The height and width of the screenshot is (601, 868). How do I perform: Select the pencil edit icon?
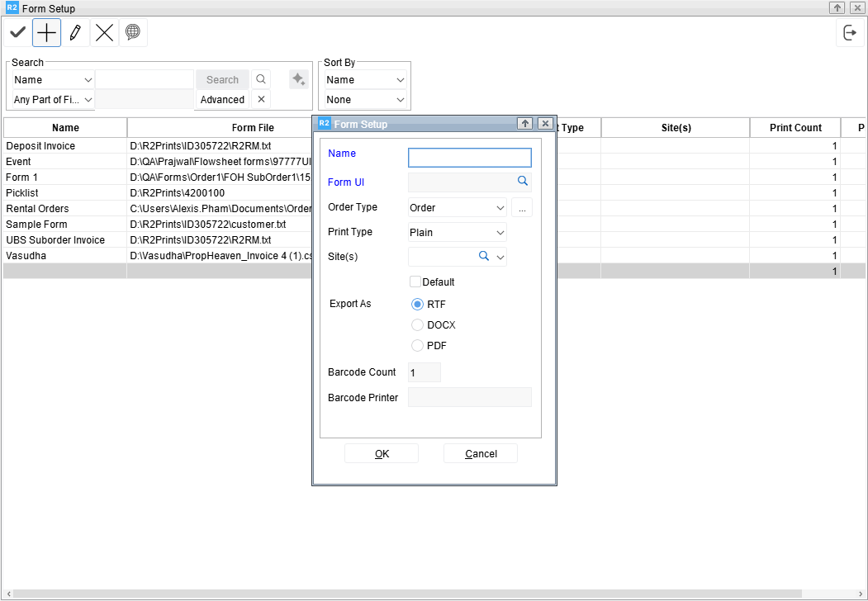[75, 33]
